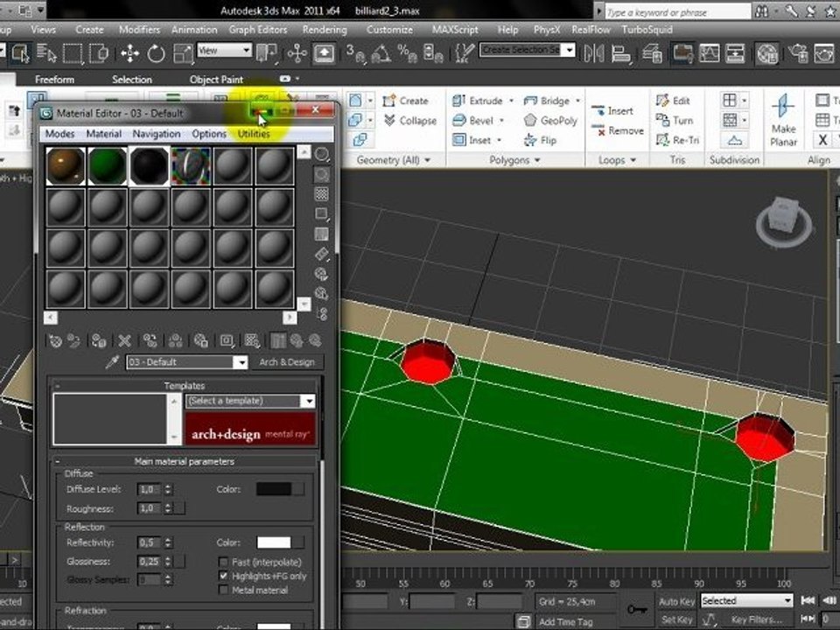Enable Metal material checkbox
This screenshot has width=840, height=630.
[x=223, y=590]
